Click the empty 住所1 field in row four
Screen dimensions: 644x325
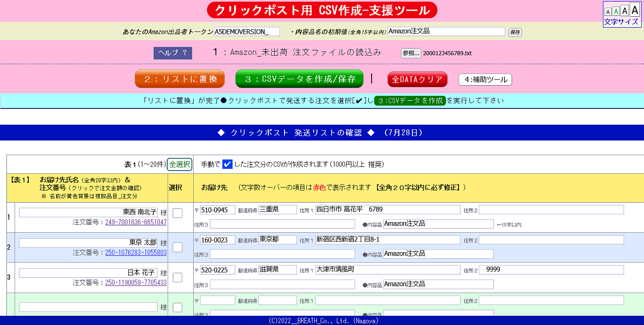388,300
